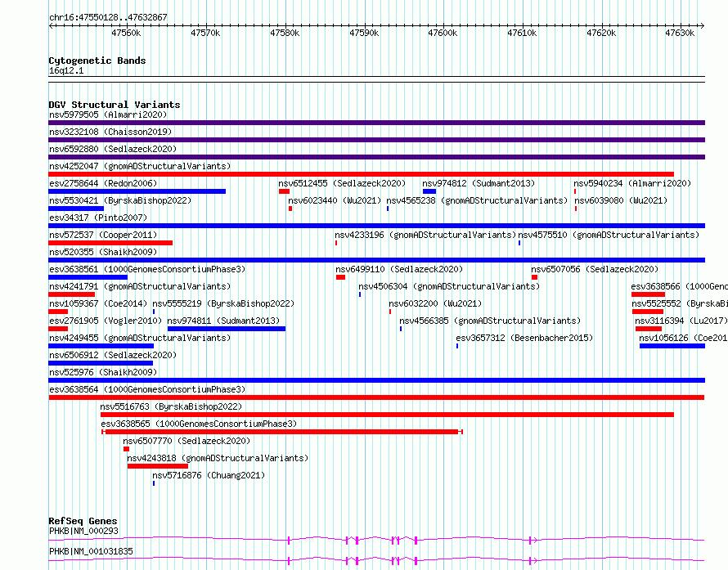Screen dimensions: 728x570
Task: Click the nsv5716876 (Chuang2021) label
Action: click(209, 475)
